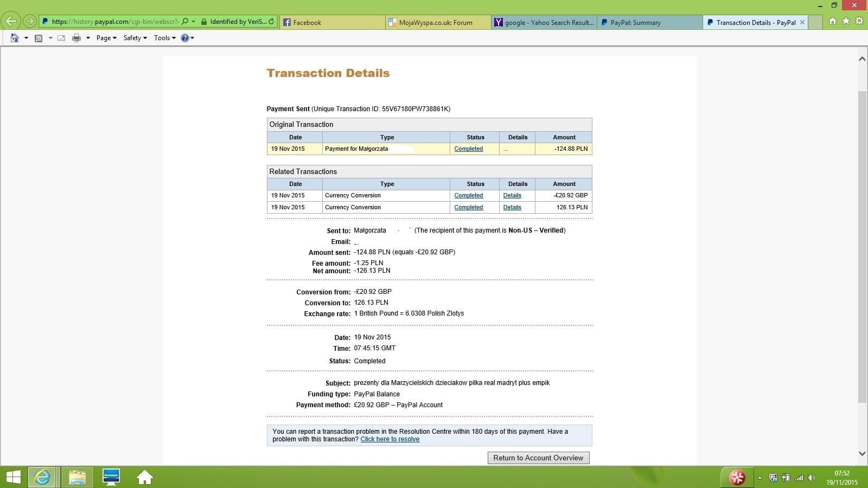Click the Home icon in command bar
Screen dimensions: 868x488
(15, 38)
